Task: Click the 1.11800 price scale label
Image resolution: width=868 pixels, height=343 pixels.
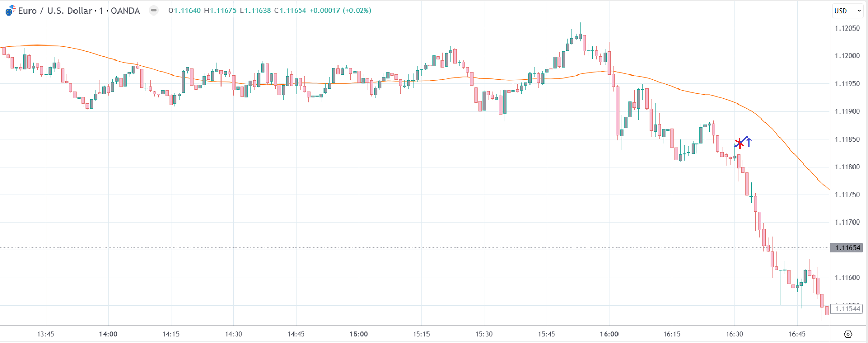Action: 847,167
